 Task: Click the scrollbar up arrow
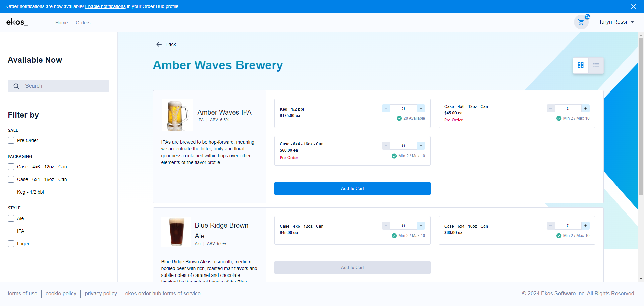[x=641, y=35]
